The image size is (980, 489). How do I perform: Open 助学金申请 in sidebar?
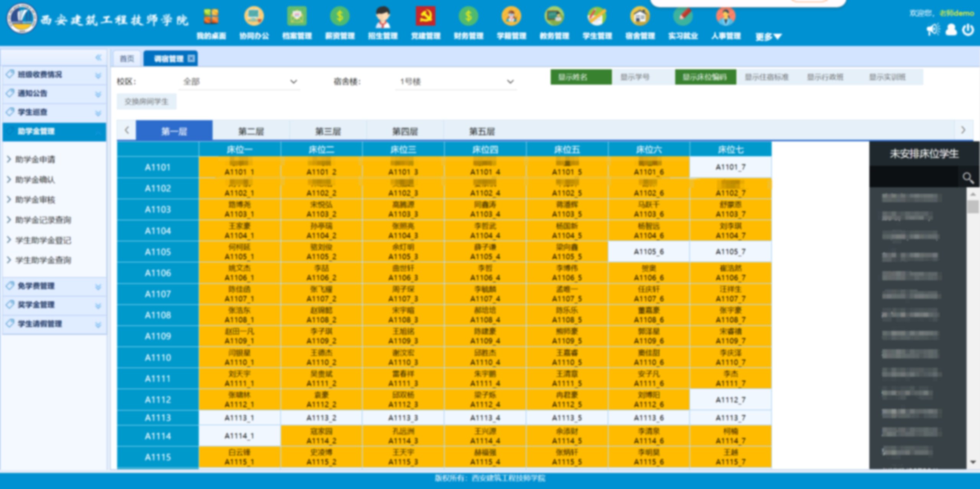pyautogui.click(x=35, y=159)
